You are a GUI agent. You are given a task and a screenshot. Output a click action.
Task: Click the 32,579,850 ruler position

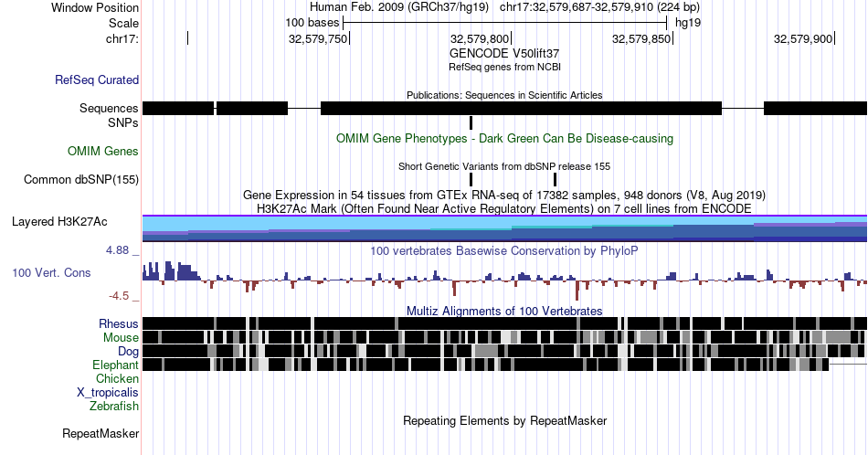coord(641,38)
